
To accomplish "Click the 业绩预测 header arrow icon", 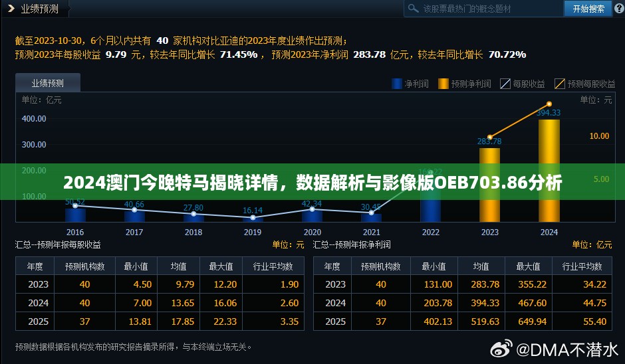I will [x=11, y=8].
